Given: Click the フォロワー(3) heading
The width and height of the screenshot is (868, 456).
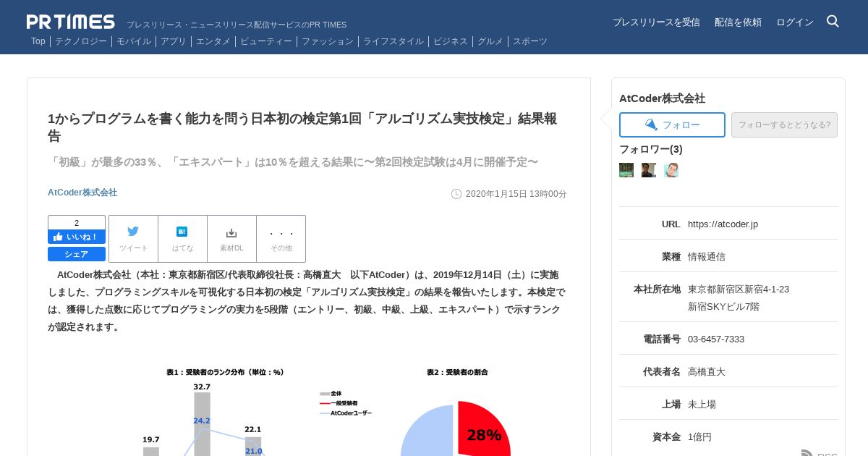Looking at the screenshot, I should 651,149.
